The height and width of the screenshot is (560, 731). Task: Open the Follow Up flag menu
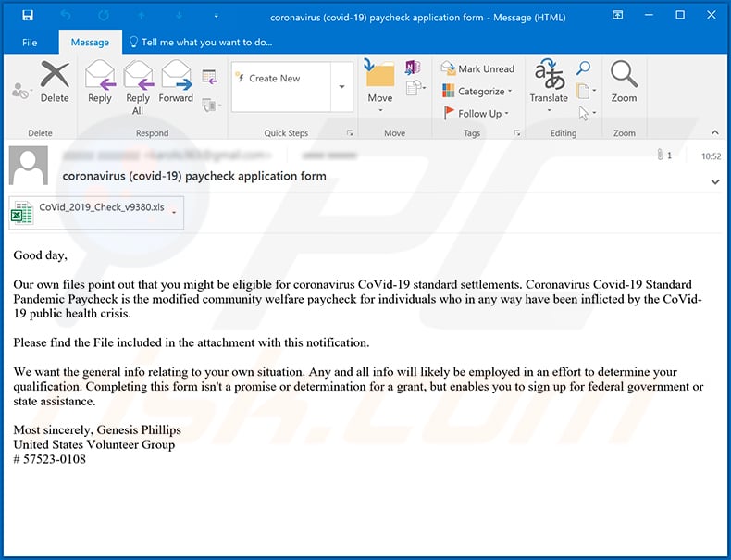tap(476, 113)
